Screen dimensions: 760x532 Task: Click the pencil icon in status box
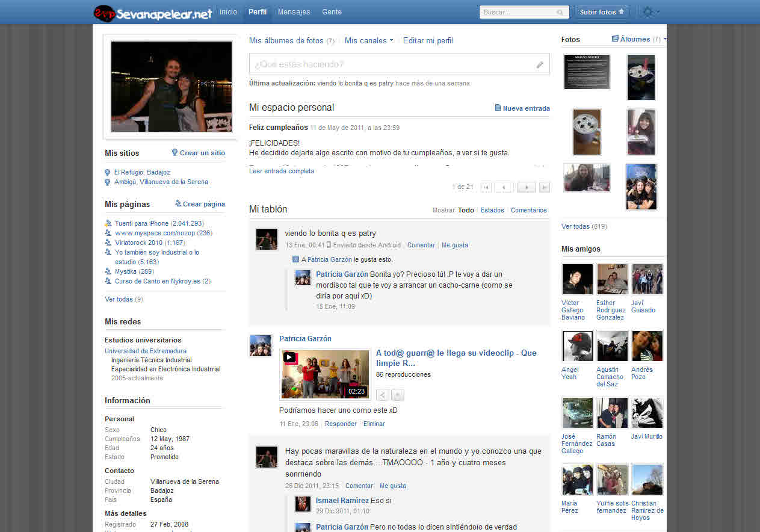tap(540, 64)
